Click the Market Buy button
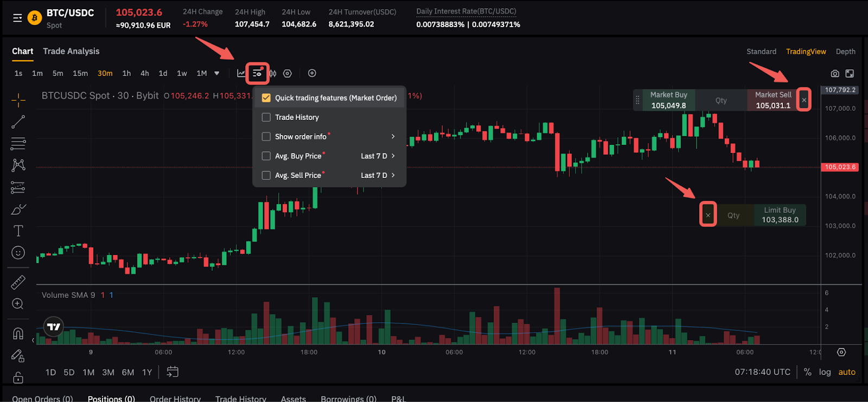 click(668, 100)
